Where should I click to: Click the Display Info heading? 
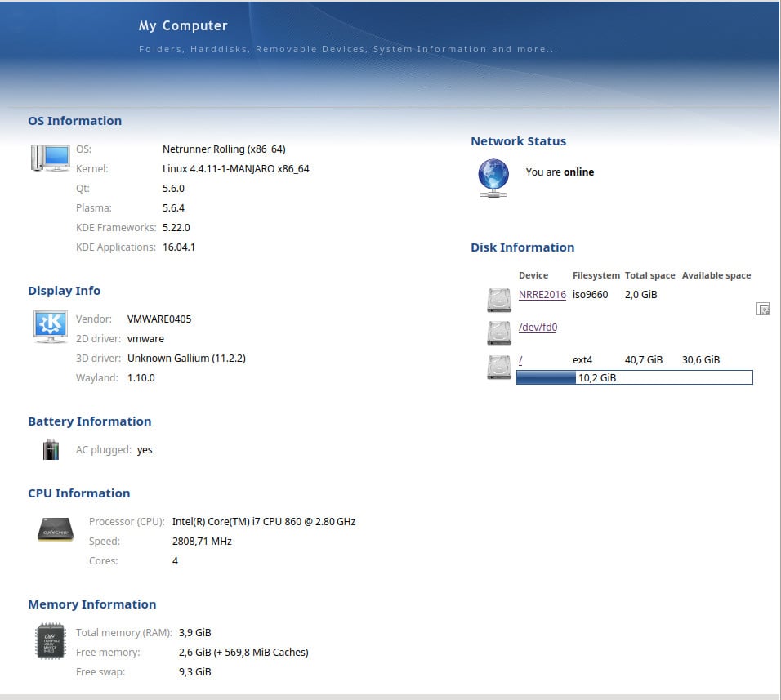pyautogui.click(x=65, y=291)
